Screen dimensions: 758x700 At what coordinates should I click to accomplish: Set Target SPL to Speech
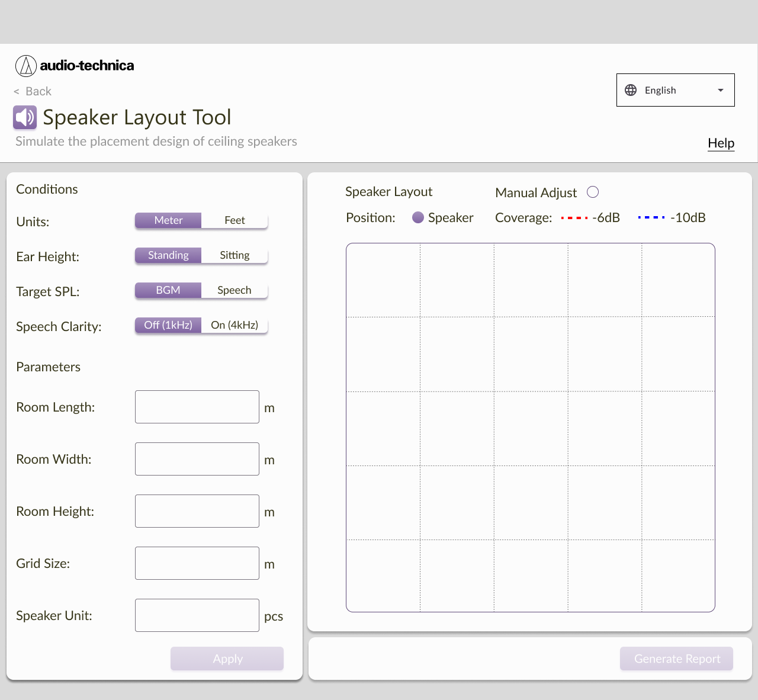(235, 290)
